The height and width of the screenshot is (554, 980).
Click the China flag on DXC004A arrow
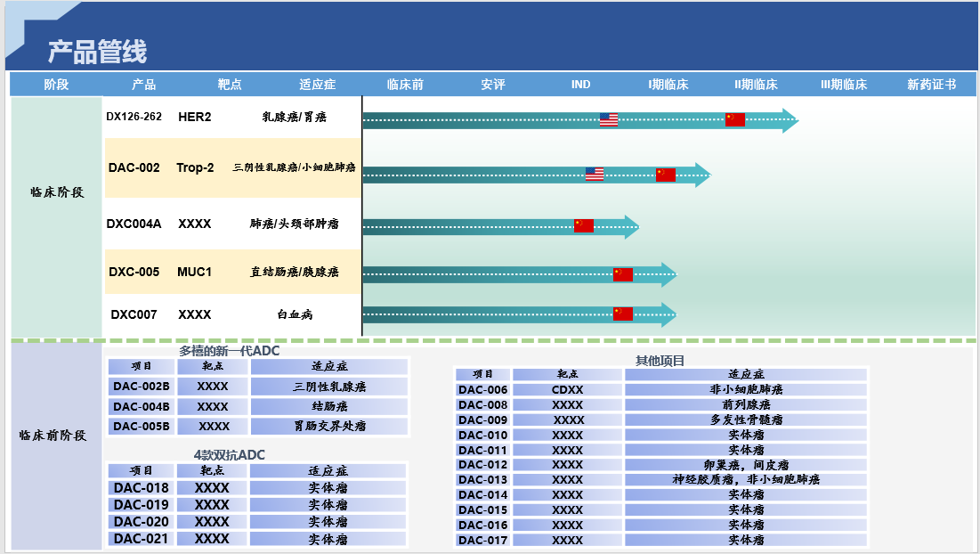(x=583, y=225)
